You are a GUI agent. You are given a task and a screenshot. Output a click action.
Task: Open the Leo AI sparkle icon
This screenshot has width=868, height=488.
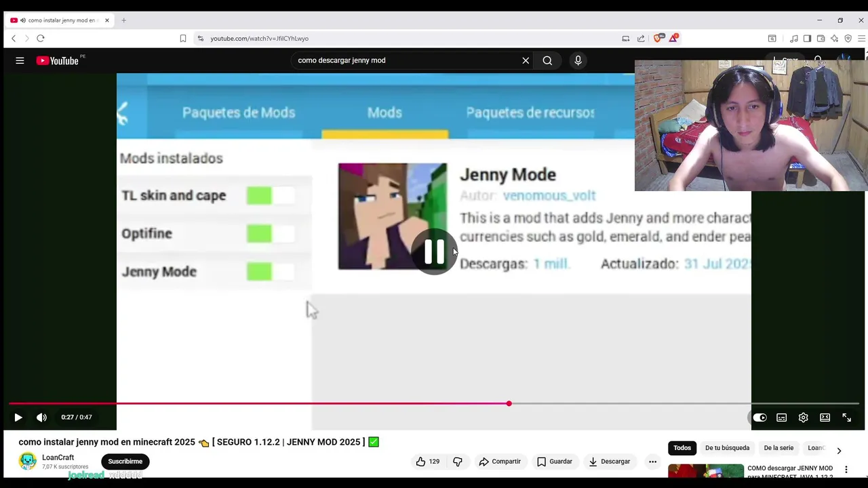(x=834, y=39)
